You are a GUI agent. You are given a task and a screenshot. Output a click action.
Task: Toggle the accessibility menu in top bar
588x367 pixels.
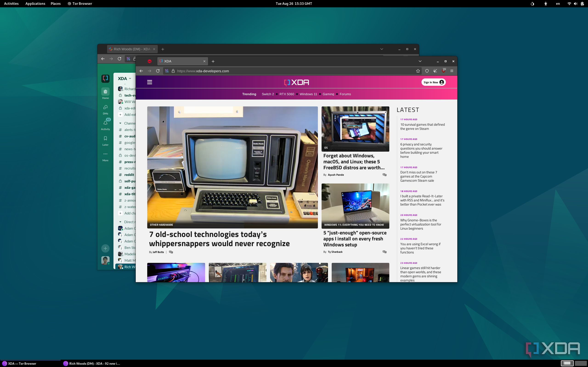546,4
